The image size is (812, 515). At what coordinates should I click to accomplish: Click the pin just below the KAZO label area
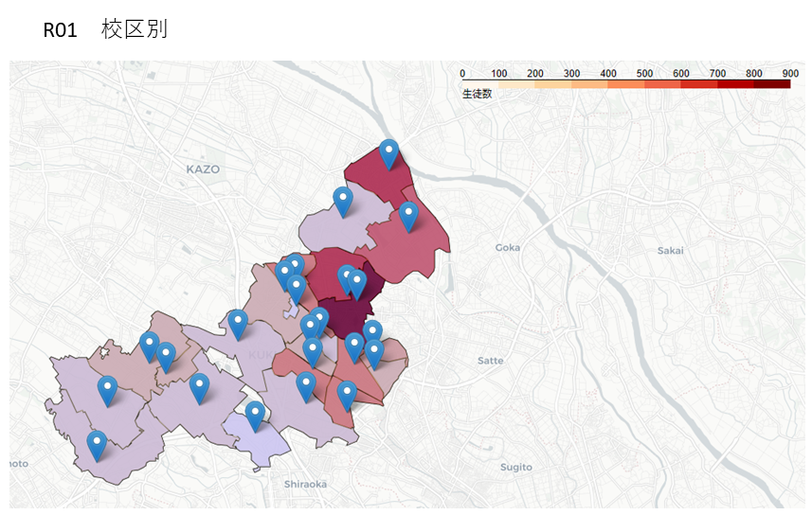238,325
